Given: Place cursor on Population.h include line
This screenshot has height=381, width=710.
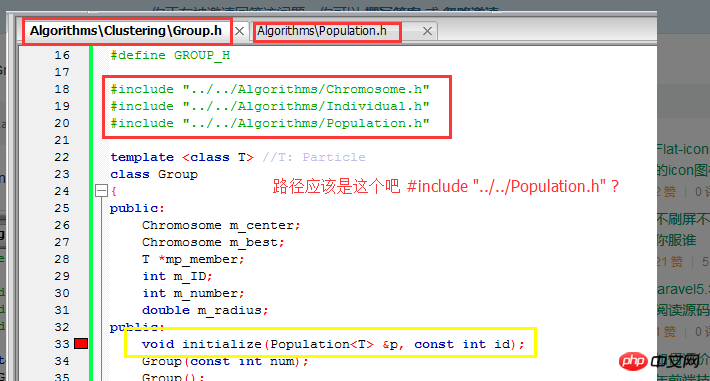Looking at the screenshot, I should tap(270, 123).
